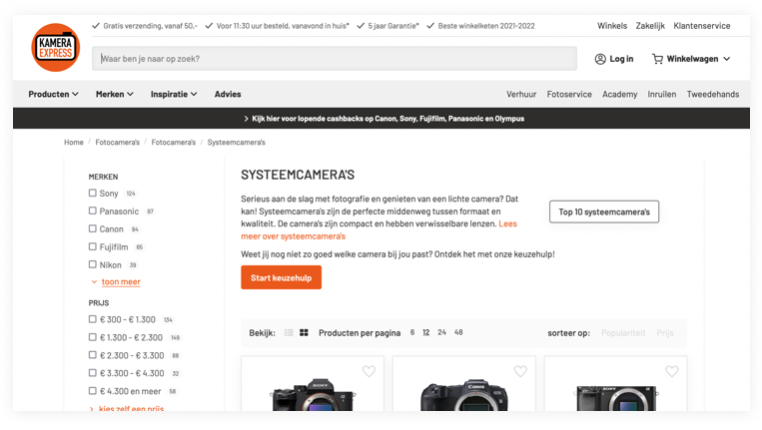The image size is (762, 430).
Task: Open the first Sony camera thumbnail
Action: click(313, 395)
